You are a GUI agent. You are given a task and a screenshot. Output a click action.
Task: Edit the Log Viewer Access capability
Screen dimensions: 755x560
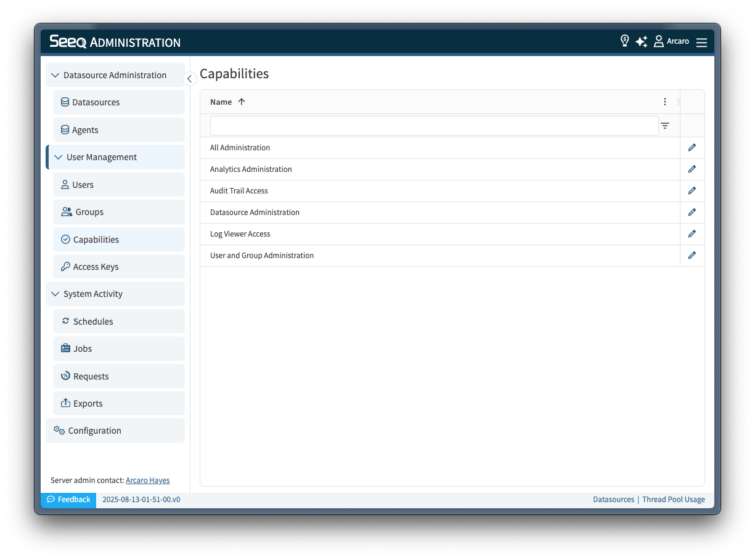click(692, 234)
